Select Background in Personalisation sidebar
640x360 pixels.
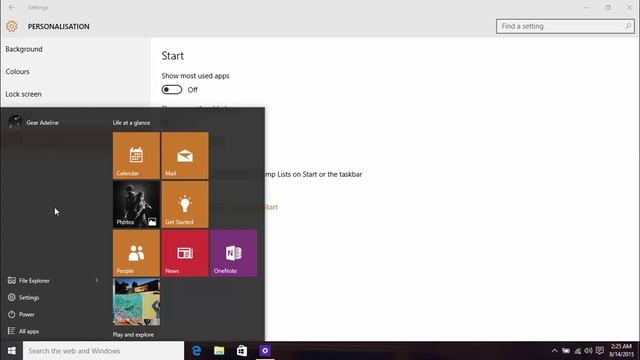(24, 49)
